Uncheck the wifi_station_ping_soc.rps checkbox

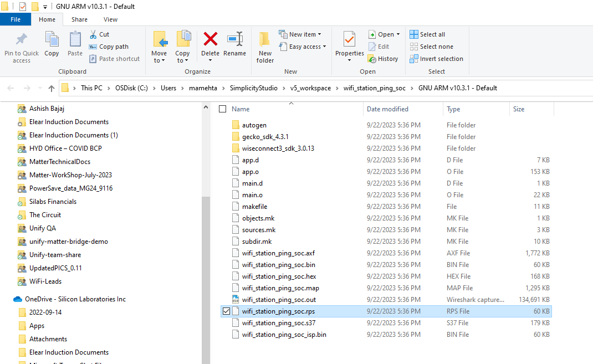point(226,311)
